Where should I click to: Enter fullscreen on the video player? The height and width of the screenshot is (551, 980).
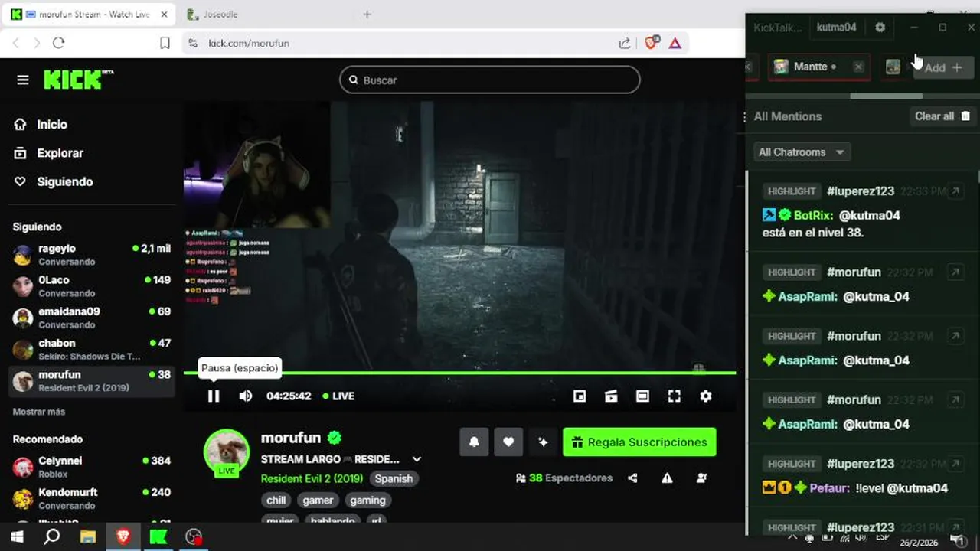coord(674,396)
